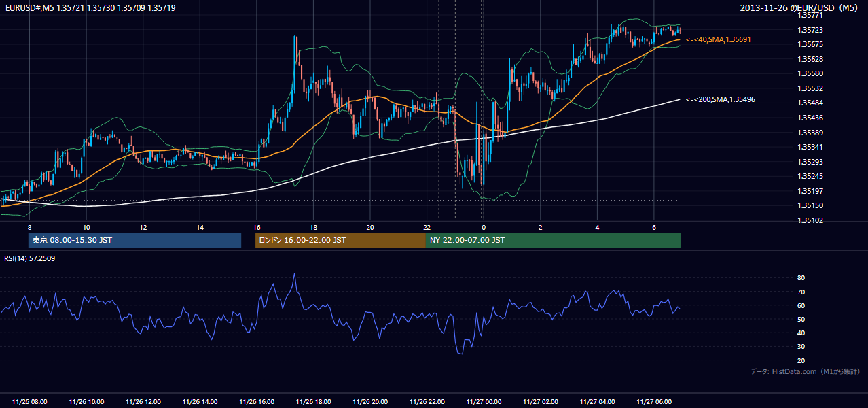The image size is (868, 408).
Task: Click hour label 18 under price chart
Action: [313, 227]
